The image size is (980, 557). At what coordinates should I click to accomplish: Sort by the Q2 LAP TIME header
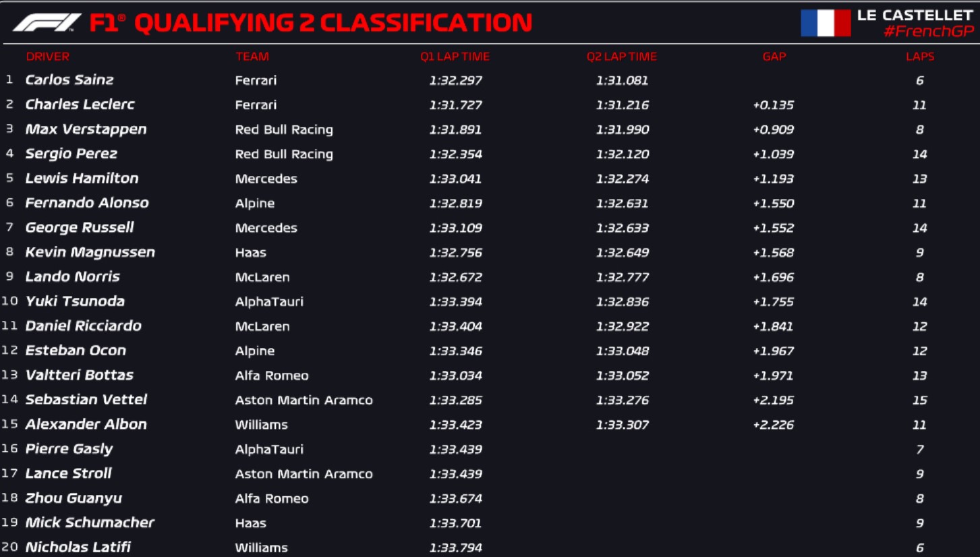pos(622,57)
